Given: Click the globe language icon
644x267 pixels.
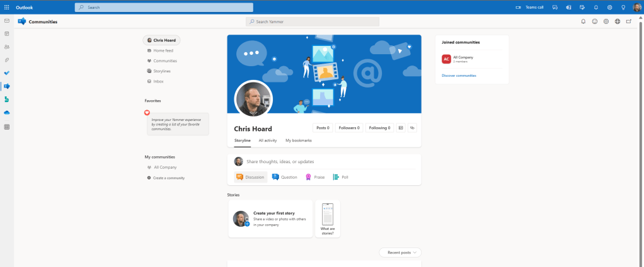Looking at the screenshot, I should [617, 21].
